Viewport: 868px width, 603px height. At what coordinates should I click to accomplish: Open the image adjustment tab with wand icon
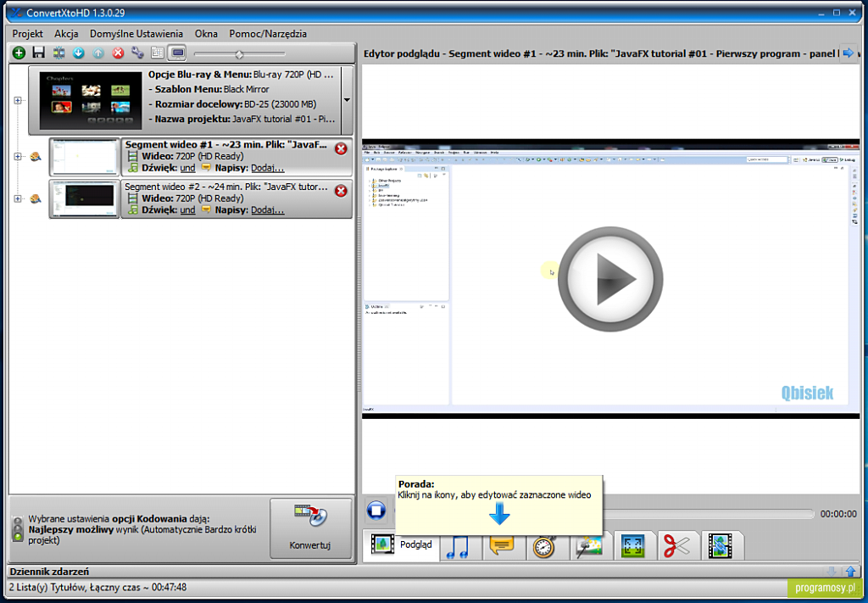[589, 546]
